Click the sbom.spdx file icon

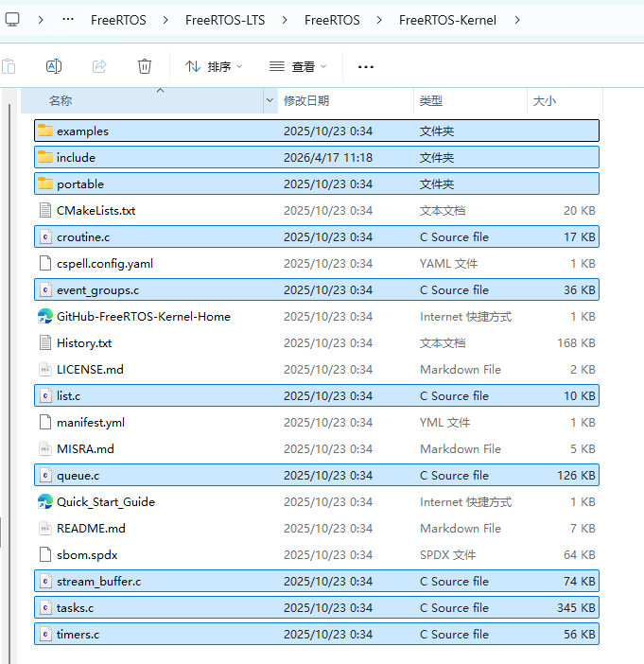pos(45,554)
